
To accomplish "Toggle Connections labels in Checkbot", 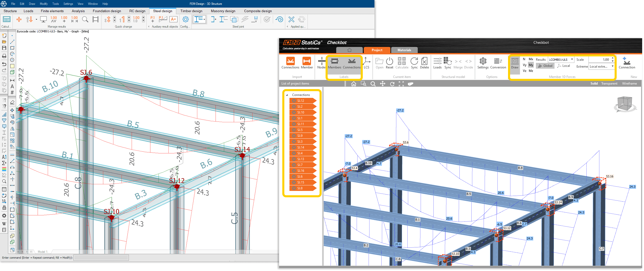I will (352, 63).
